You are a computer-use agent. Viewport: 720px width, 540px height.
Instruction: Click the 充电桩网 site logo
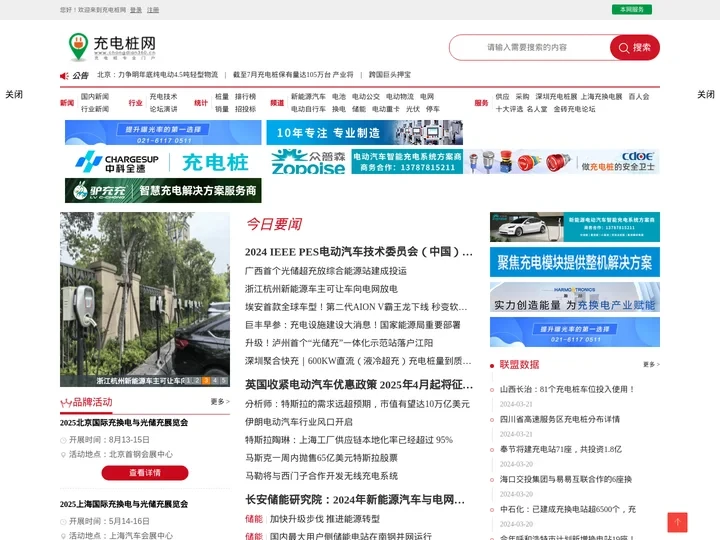(112, 47)
